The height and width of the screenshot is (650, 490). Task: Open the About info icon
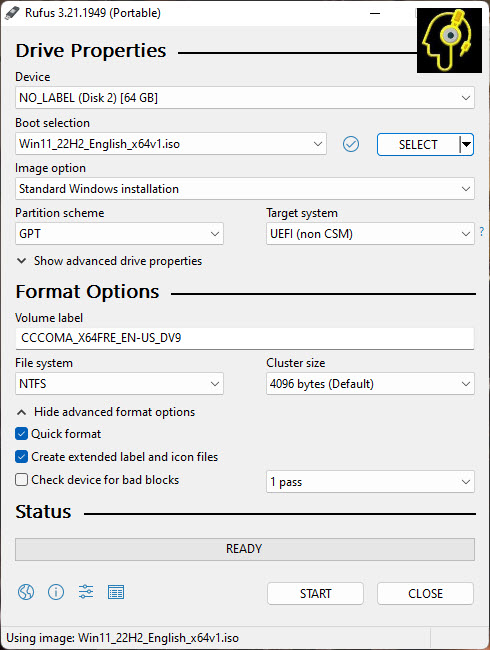pyautogui.click(x=56, y=592)
